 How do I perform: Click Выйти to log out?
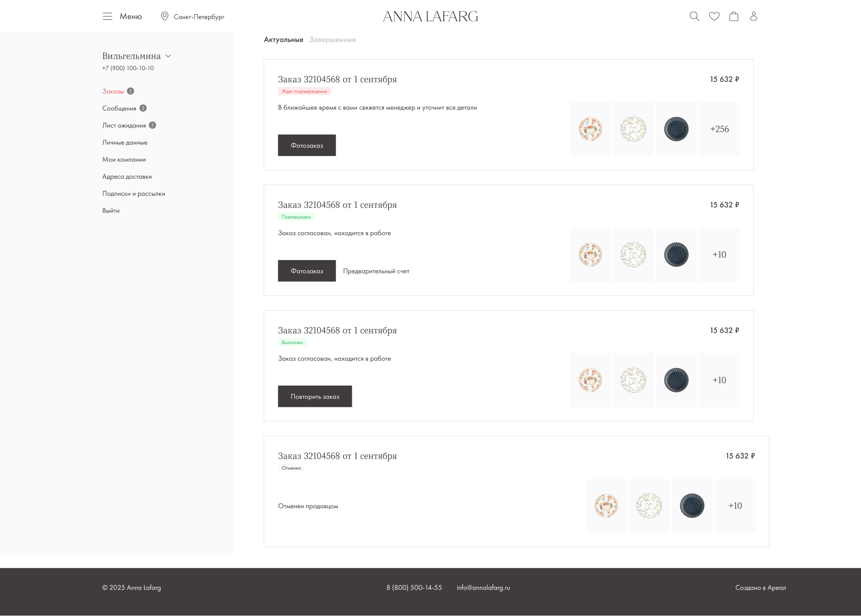pyautogui.click(x=111, y=211)
